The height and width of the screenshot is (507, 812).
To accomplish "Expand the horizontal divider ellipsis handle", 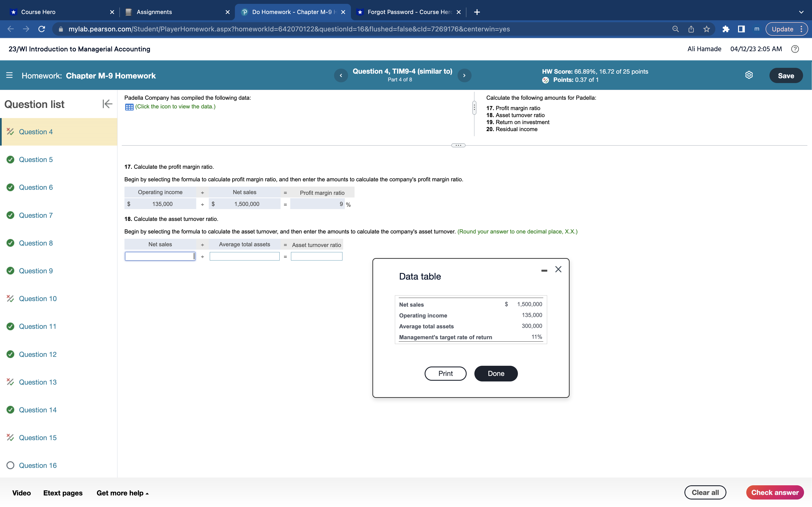I will (458, 145).
